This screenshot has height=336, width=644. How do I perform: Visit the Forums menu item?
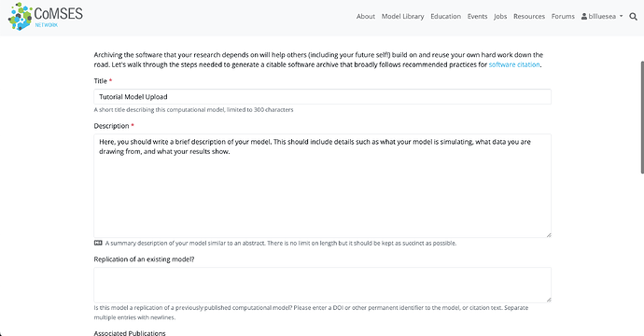(563, 17)
